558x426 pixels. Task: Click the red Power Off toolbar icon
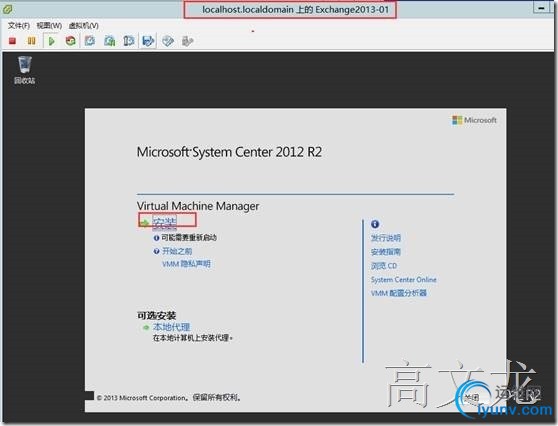(x=13, y=41)
